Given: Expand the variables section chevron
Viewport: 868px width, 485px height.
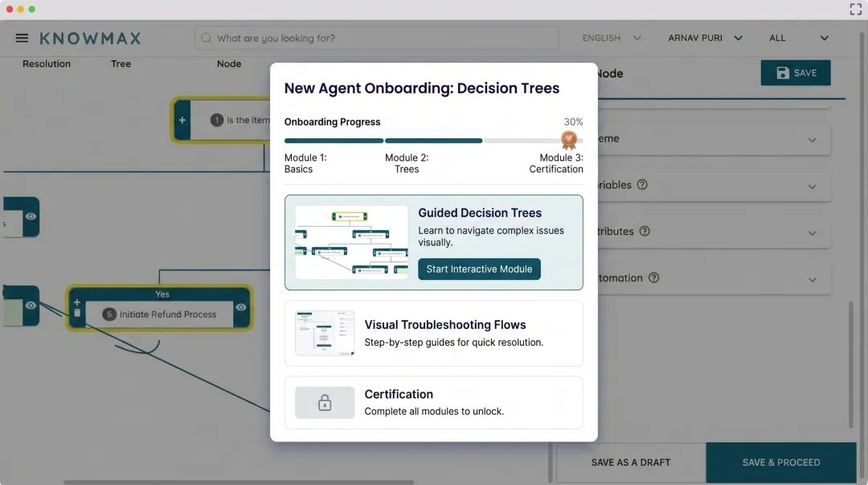Looking at the screenshot, I should coord(812,187).
